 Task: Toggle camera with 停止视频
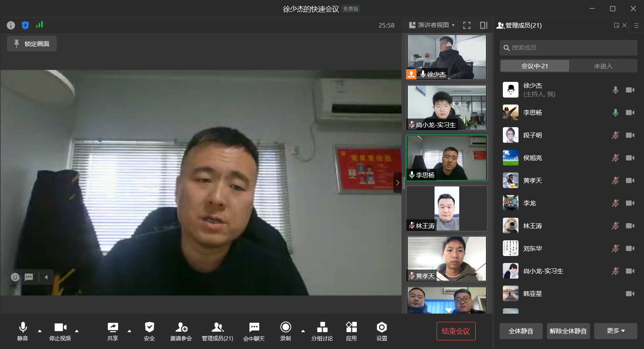pyautogui.click(x=60, y=331)
